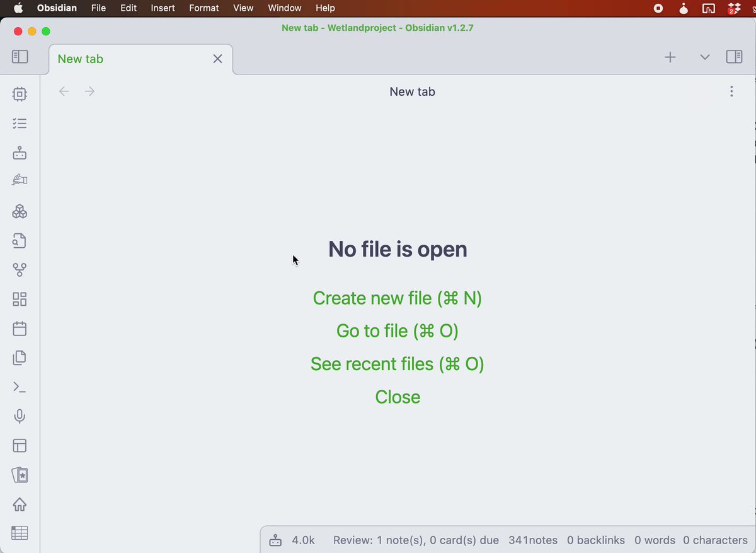This screenshot has height=553, width=756.
Task: Open the checklist tasks ribbon icon
Action: 20,124
